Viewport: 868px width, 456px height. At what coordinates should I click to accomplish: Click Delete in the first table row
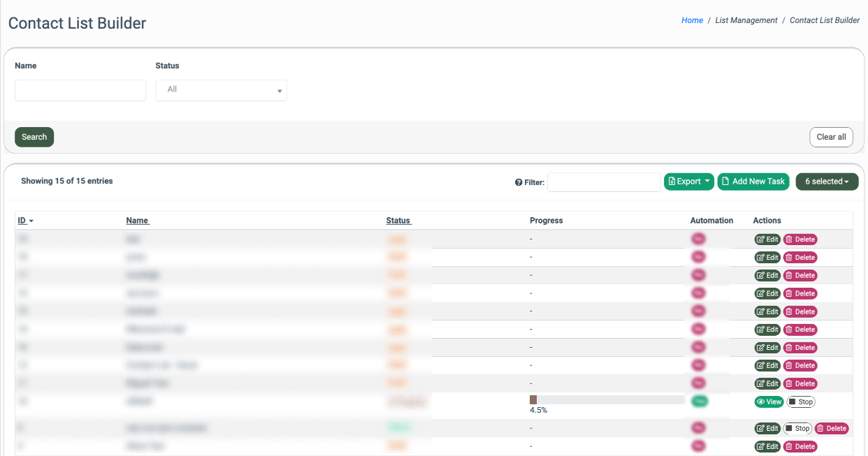click(x=800, y=239)
